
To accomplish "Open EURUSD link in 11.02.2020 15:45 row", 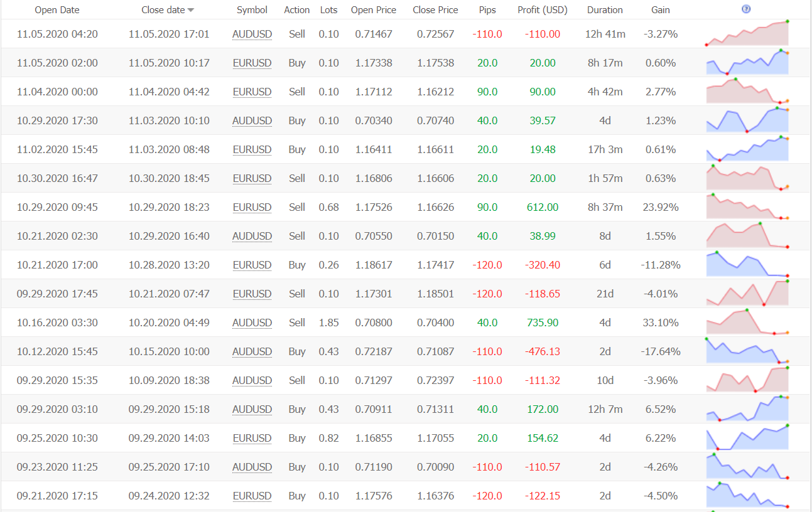I will [252, 149].
